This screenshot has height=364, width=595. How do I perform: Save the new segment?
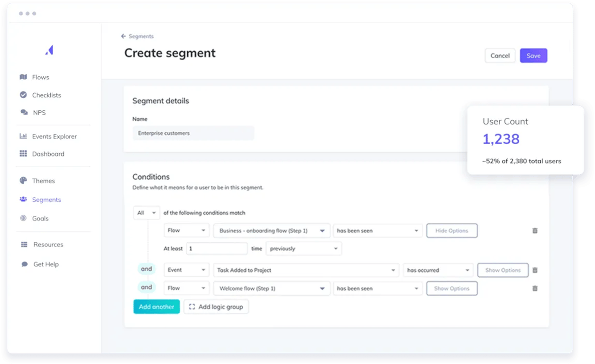click(533, 55)
